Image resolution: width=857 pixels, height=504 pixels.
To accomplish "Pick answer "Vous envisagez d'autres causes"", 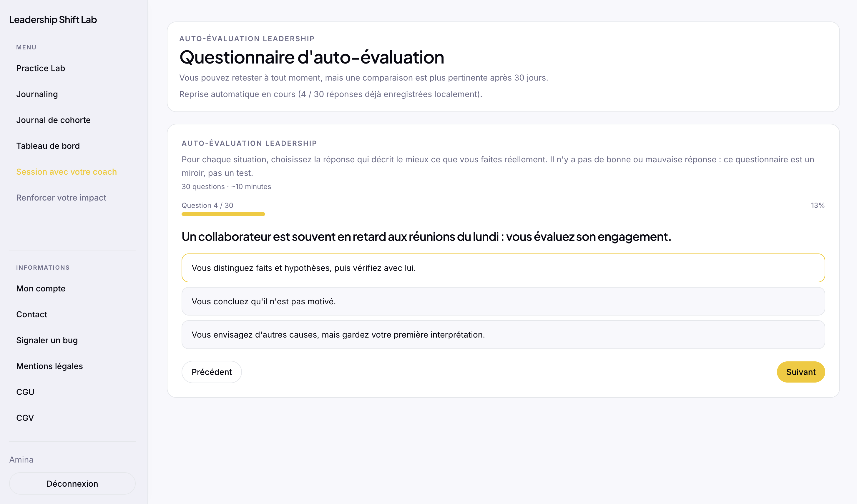I will pyautogui.click(x=503, y=335).
